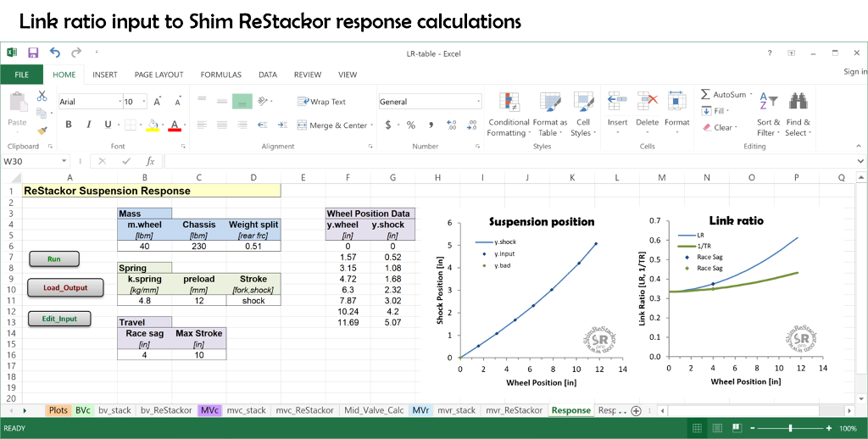868x439 pixels.
Task: Toggle Wrap Text option
Action: coord(321,102)
